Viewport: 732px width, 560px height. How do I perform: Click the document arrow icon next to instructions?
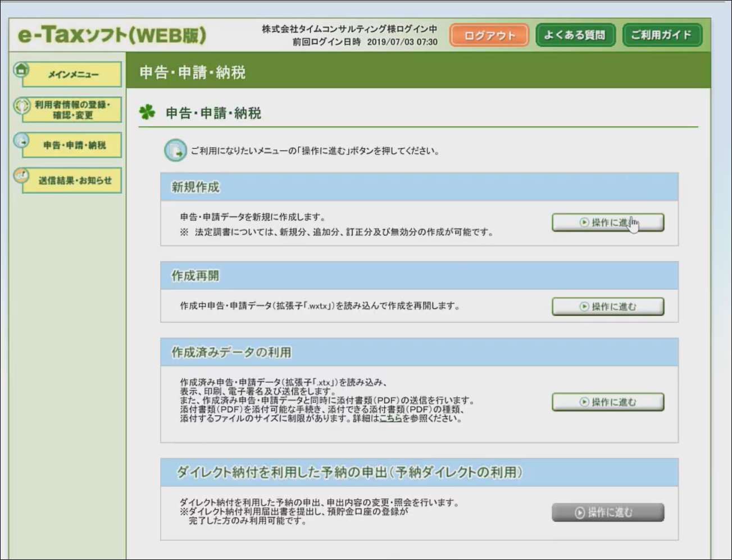click(175, 151)
